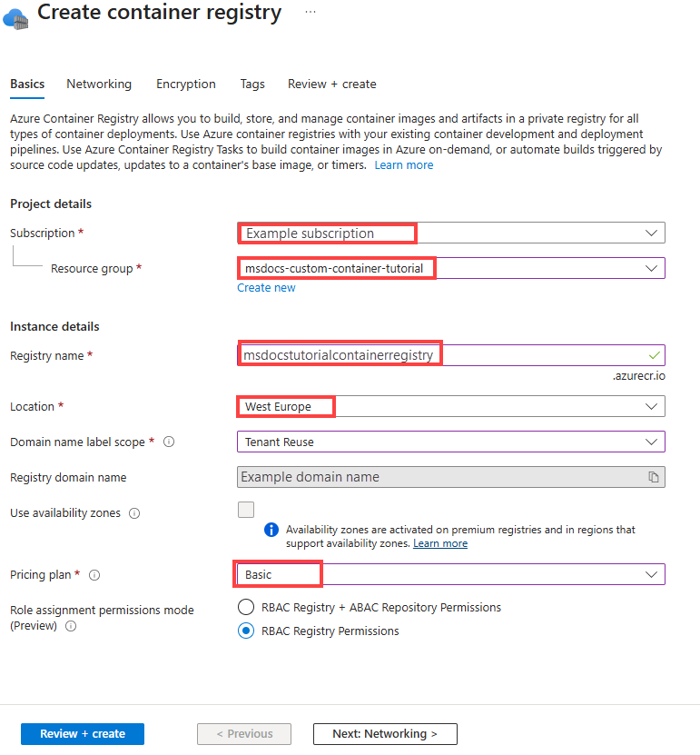The image size is (700, 755).
Task: Go to the Tags tab
Action: [x=252, y=84]
